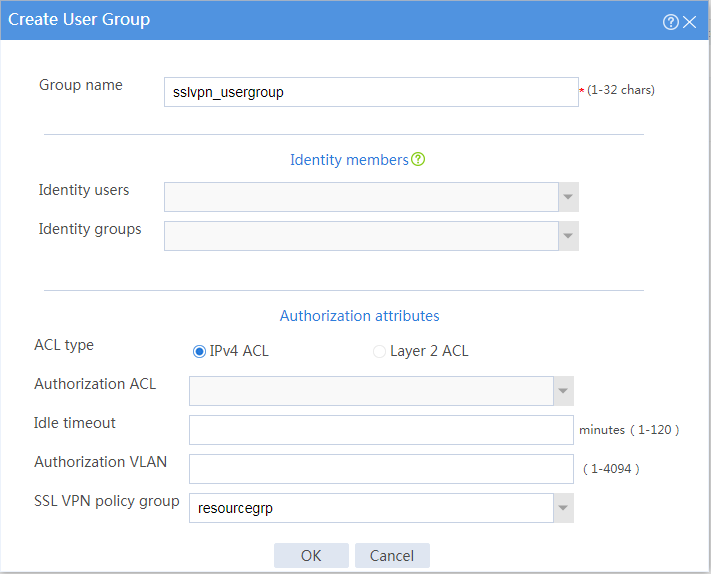Click the Authorization VLAN input box
Viewport: 711px width, 574px height.
[x=381, y=469]
